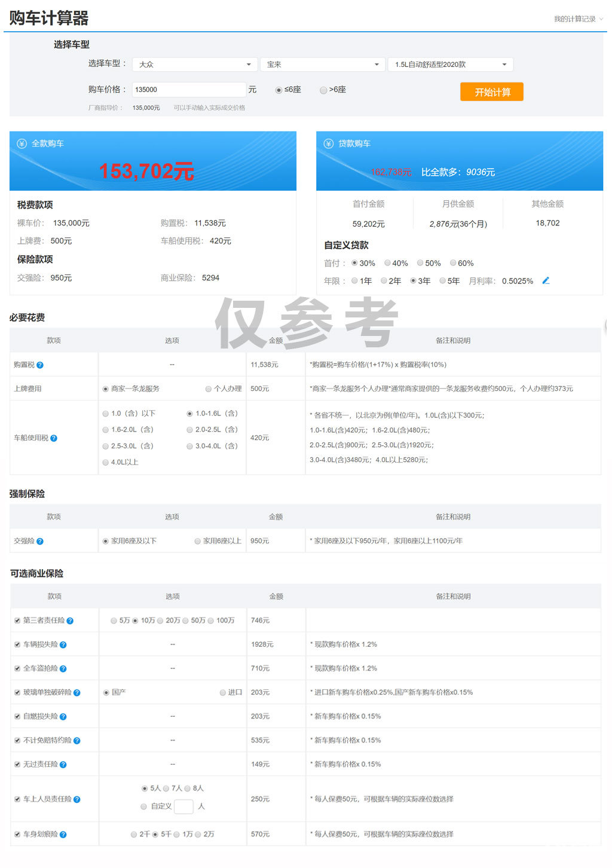The image size is (612, 868).
Task: Open help icon next to 自燃损失险
Action: (x=63, y=716)
